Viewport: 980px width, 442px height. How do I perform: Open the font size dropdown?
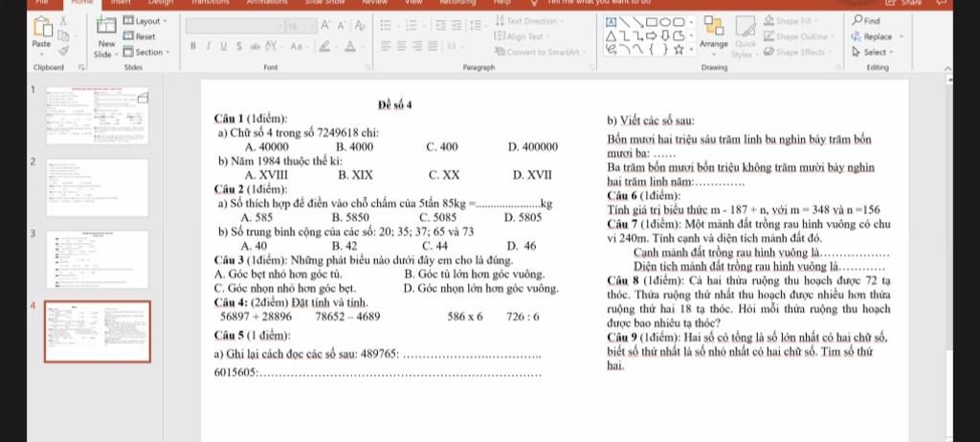301,26
